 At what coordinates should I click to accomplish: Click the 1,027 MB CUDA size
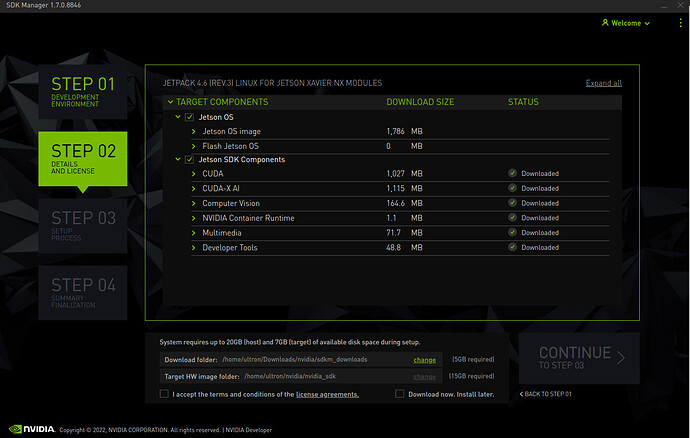pyautogui.click(x=404, y=173)
